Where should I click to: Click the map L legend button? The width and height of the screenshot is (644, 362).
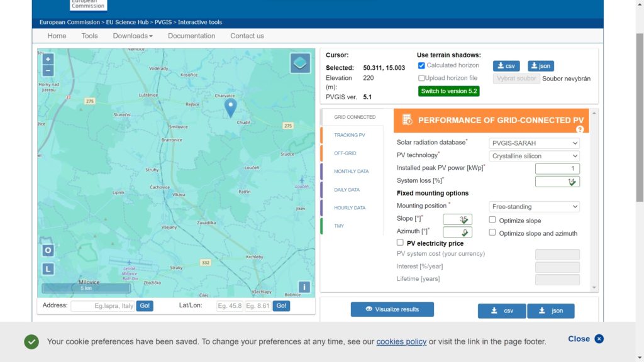pos(48,269)
